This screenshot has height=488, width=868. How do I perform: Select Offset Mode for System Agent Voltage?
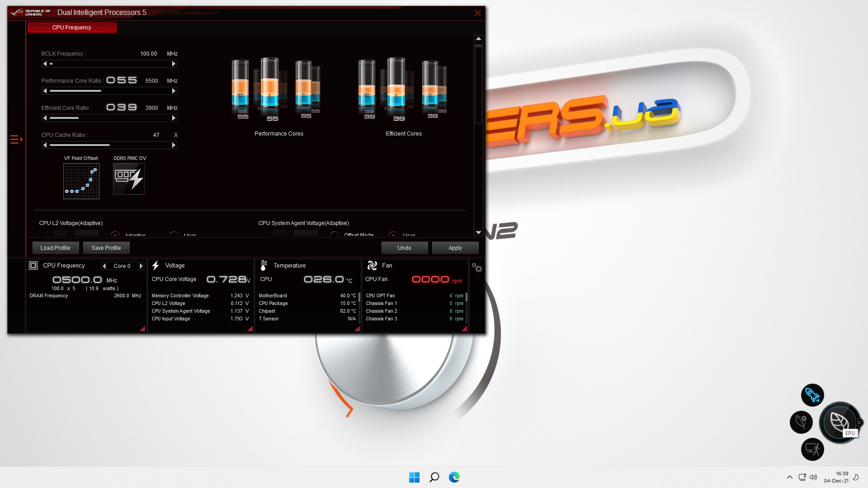click(335, 235)
